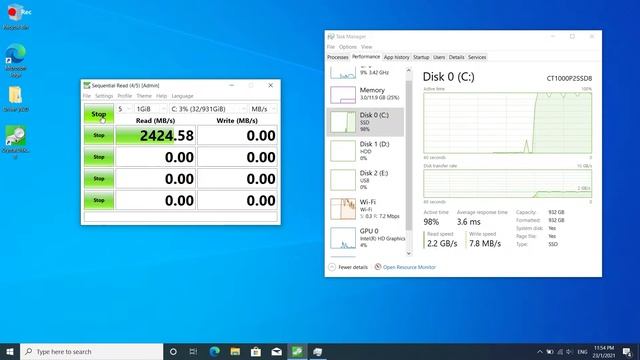The width and height of the screenshot is (640, 360).
Task: Click sidebar scrollbar down arrow
Action: click(x=409, y=253)
